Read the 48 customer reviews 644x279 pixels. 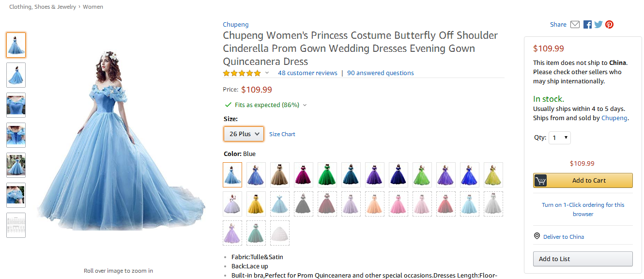(x=307, y=73)
